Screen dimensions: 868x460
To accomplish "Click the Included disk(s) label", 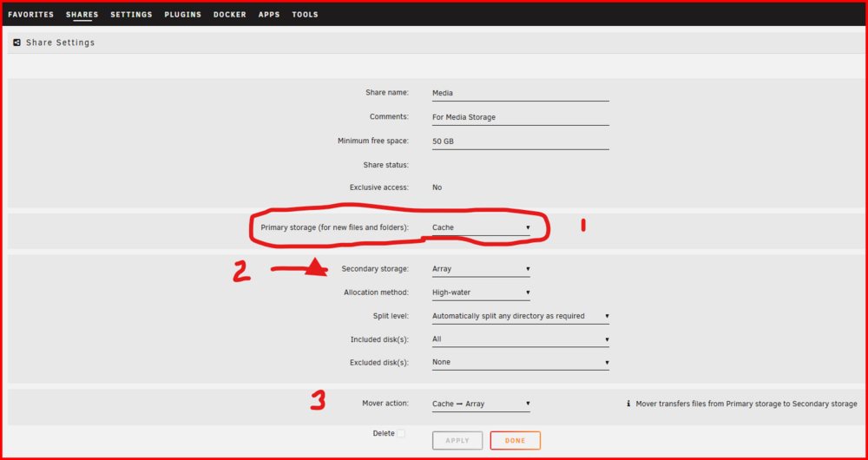I will (x=380, y=339).
